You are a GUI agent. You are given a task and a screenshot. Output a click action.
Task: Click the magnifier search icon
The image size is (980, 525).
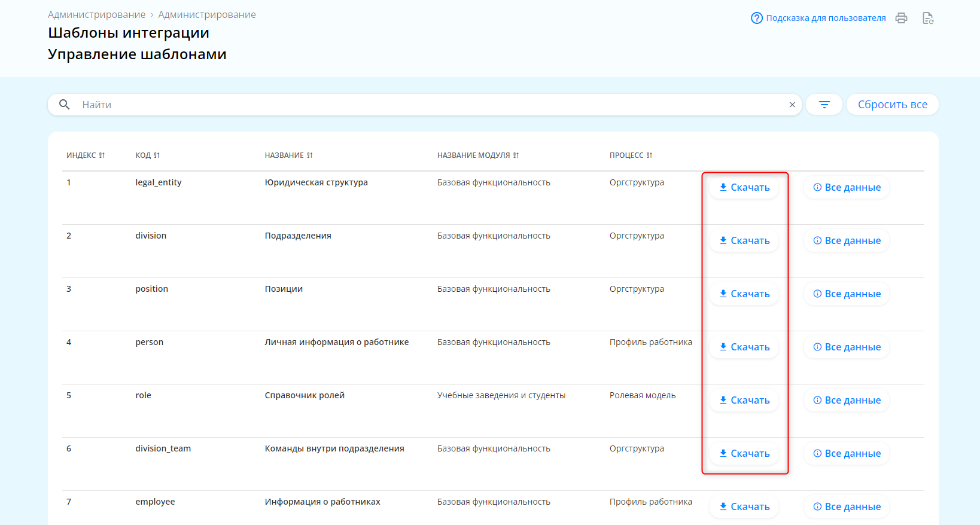pos(65,105)
